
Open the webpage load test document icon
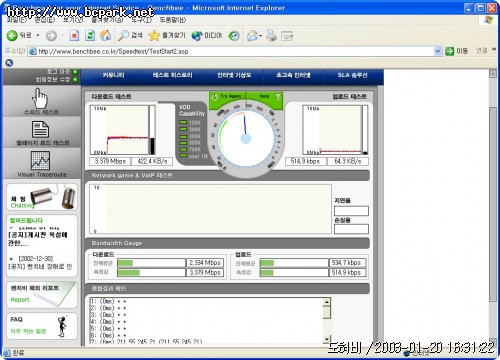pos(40,130)
